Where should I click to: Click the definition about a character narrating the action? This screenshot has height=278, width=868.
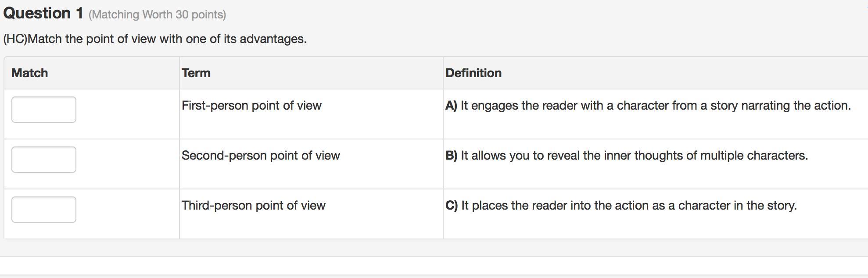[x=655, y=105]
